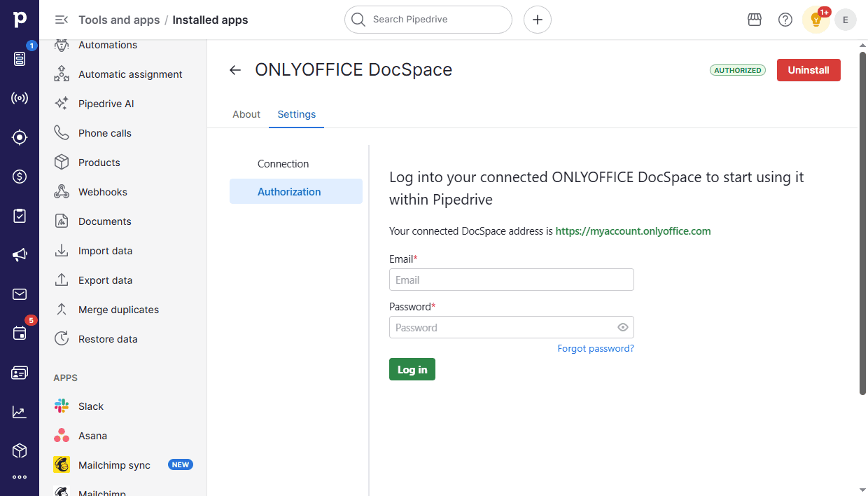Click the page's vertical scrollbar thumb
The width and height of the screenshot is (868, 496).
click(x=862, y=223)
